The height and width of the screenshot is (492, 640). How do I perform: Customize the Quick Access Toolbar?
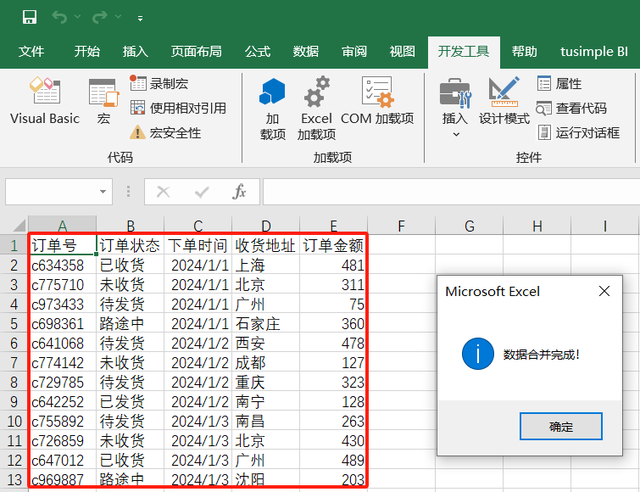(x=140, y=18)
